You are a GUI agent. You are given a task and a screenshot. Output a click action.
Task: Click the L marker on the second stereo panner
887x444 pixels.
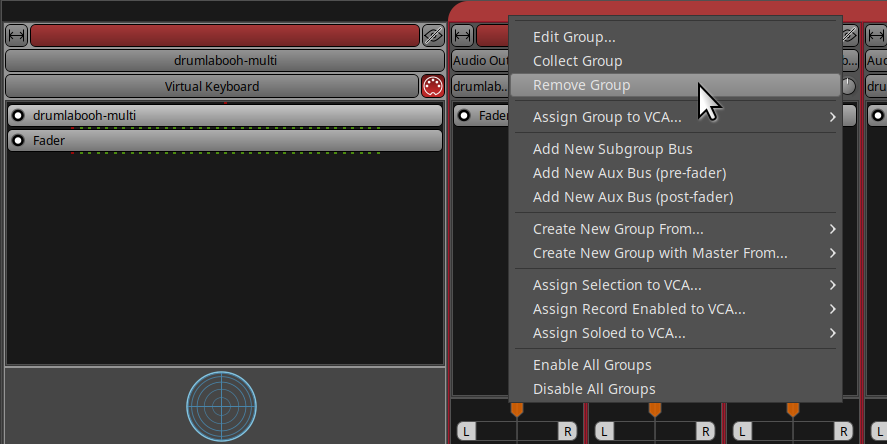603,431
